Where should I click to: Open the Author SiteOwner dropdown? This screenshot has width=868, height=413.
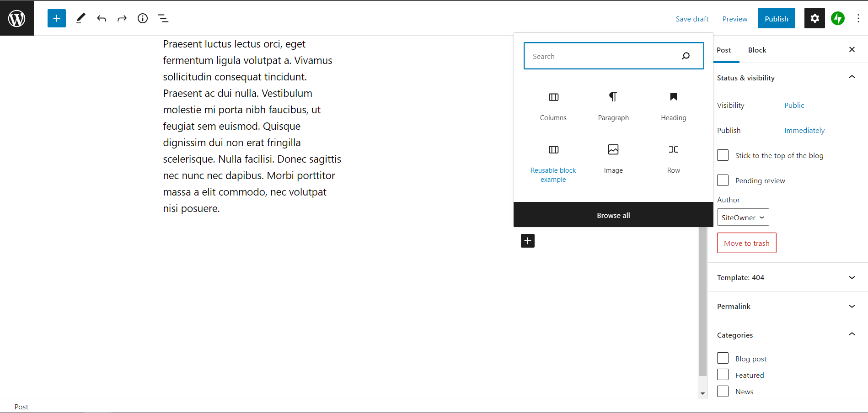coord(742,217)
